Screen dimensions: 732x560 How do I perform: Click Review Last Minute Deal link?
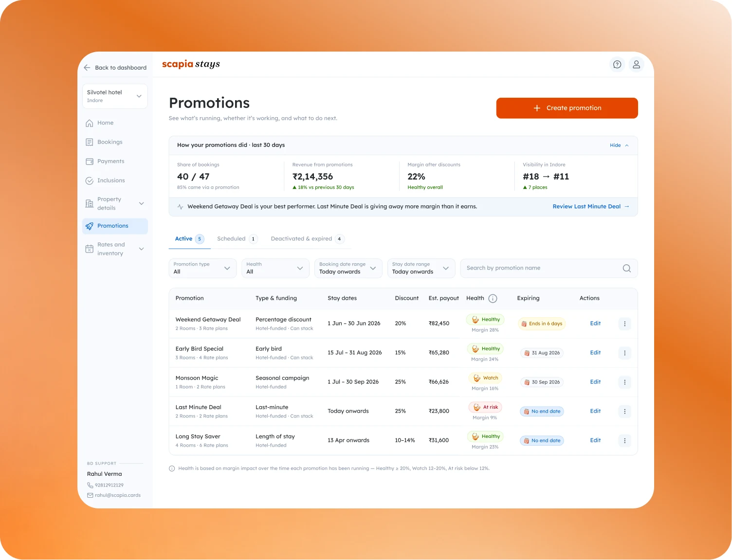[x=591, y=207]
